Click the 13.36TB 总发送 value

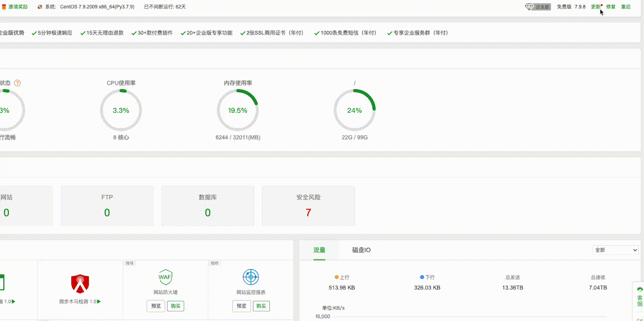pos(513,288)
